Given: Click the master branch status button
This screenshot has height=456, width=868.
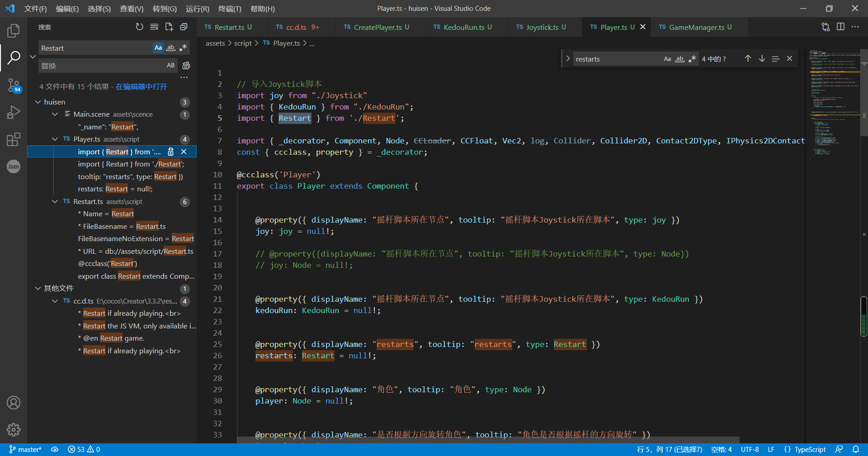Looking at the screenshot, I should tap(25, 449).
